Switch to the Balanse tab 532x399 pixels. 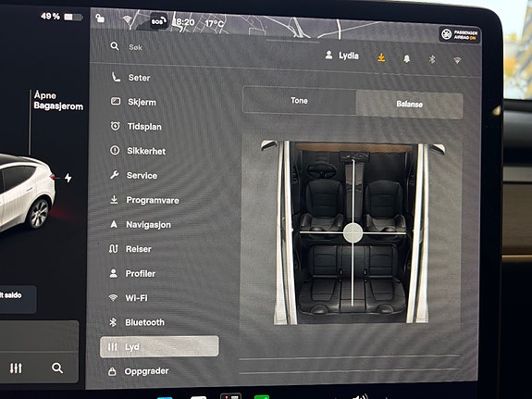click(x=409, y=105)
